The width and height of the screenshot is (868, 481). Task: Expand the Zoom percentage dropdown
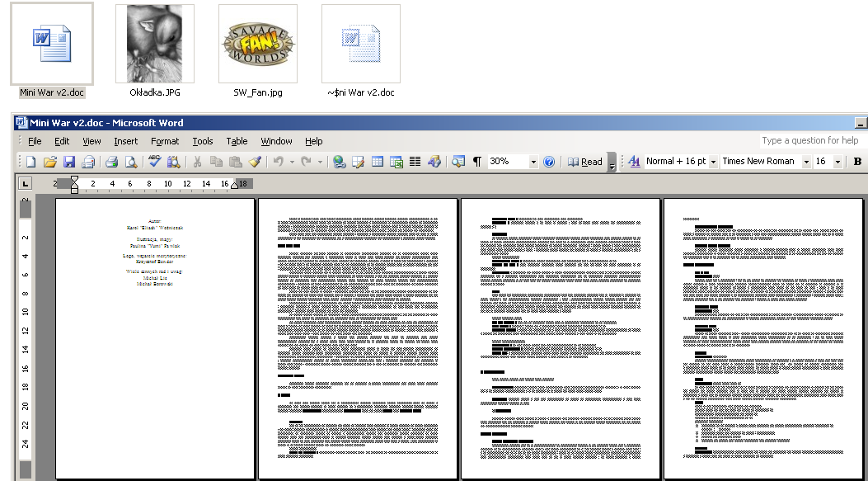(533, 162)
